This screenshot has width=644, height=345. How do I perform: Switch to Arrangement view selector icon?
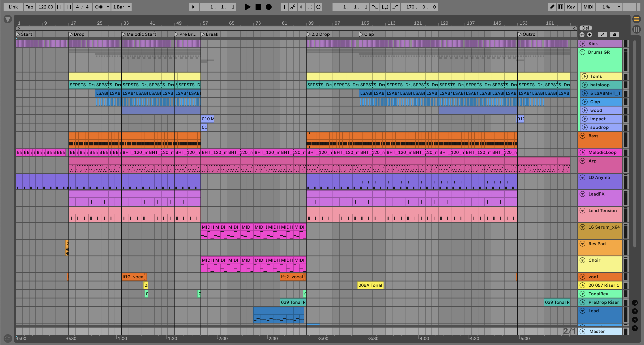636,19
